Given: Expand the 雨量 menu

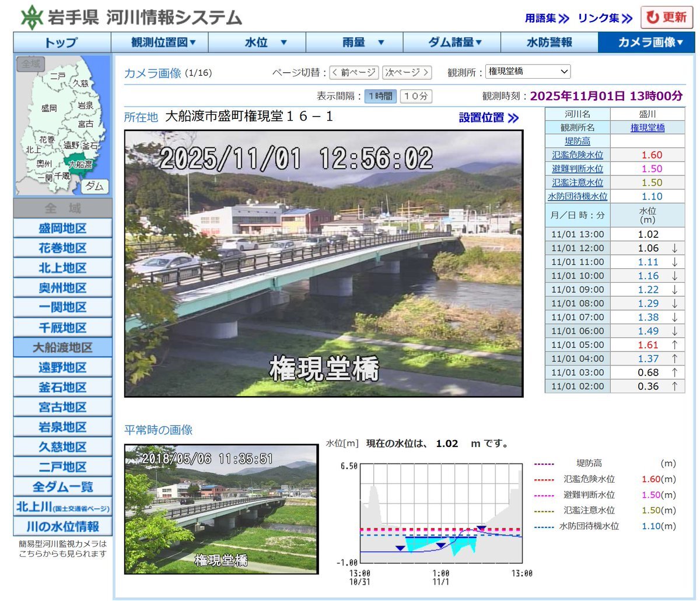Looking at the screenshot, I should 355,43.
